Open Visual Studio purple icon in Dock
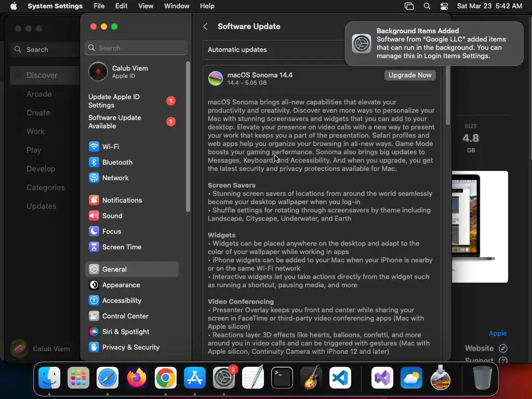 (382, 378)
